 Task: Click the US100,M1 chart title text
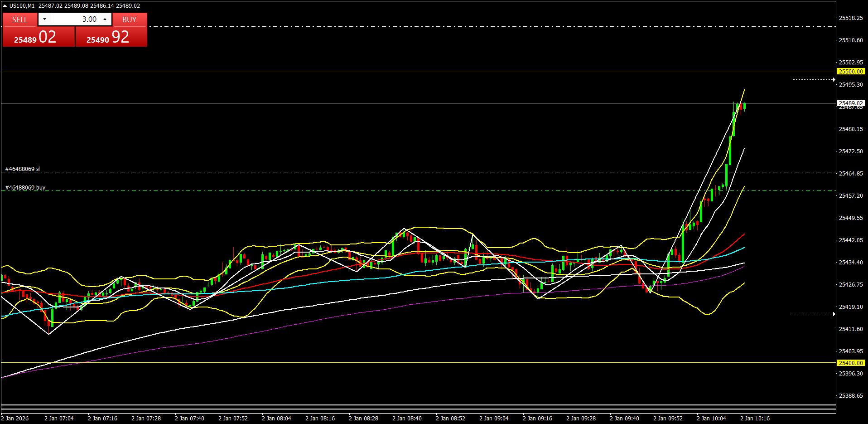(22, 6)
